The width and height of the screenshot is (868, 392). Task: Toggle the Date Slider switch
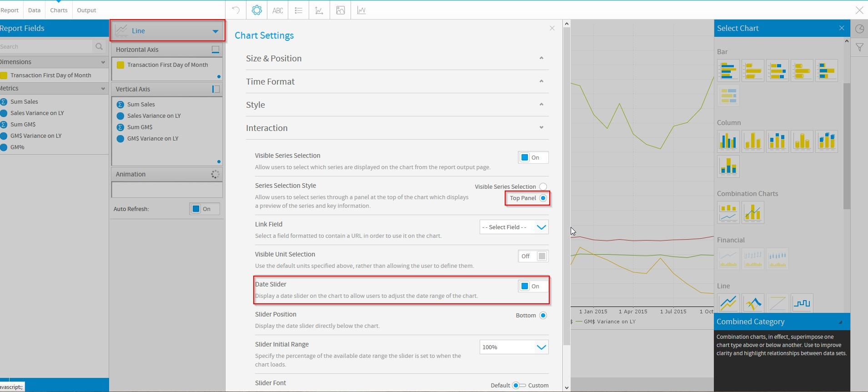click(533, 286)
